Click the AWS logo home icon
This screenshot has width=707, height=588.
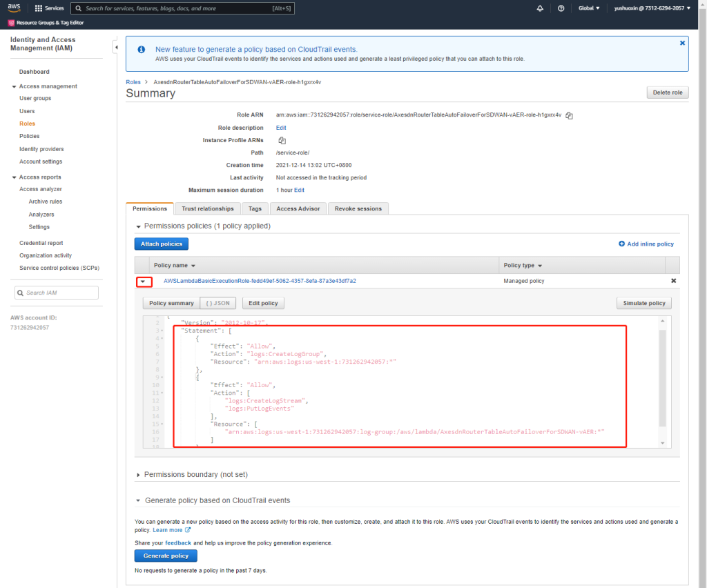pyautogui.click(x=14, y=8)
